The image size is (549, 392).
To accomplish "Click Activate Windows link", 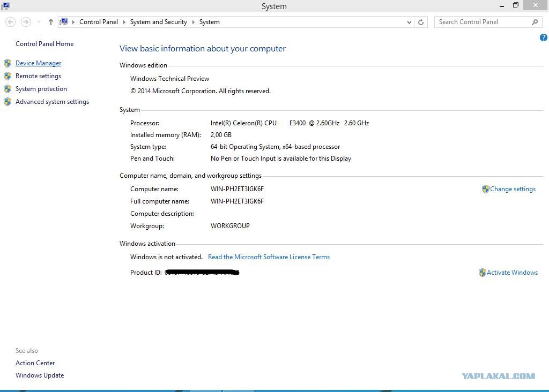I will coord(512,273).
